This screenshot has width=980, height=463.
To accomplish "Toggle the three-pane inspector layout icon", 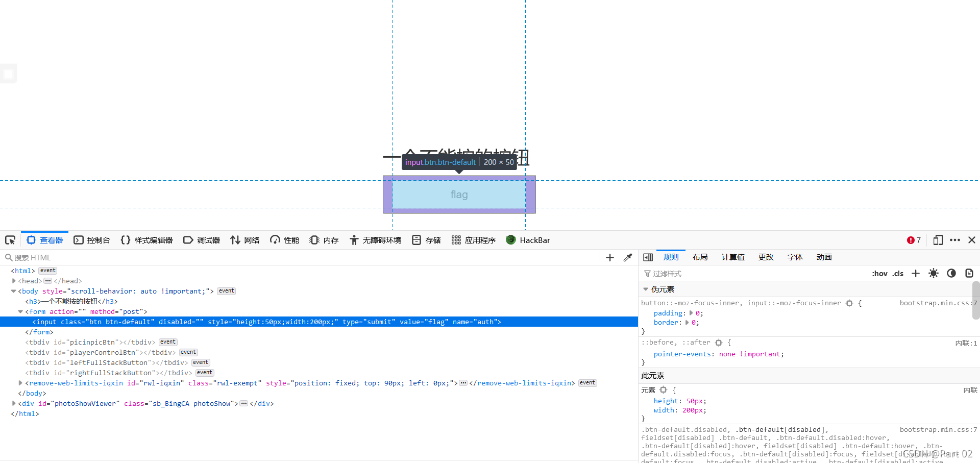I will tap(648, 257).
